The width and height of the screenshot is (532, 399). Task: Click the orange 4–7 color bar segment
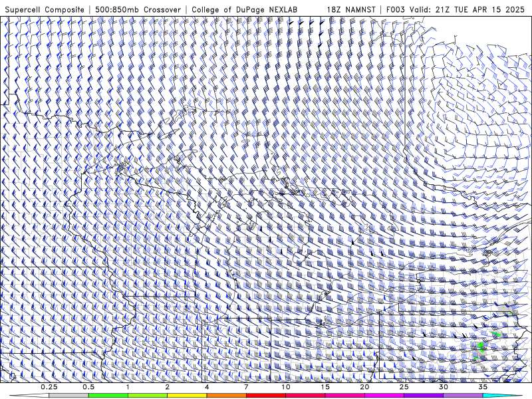click(x=226, y=396)
